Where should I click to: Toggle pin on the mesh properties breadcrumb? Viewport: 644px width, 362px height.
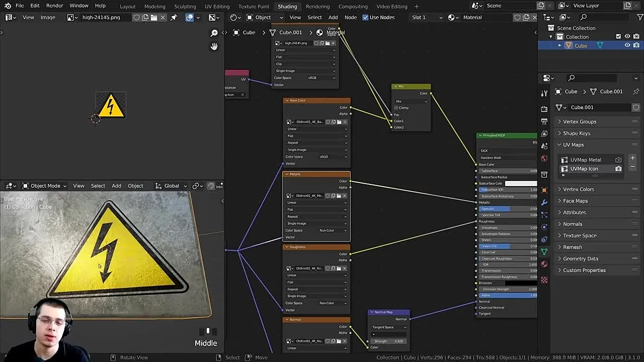tap(636, 92)
